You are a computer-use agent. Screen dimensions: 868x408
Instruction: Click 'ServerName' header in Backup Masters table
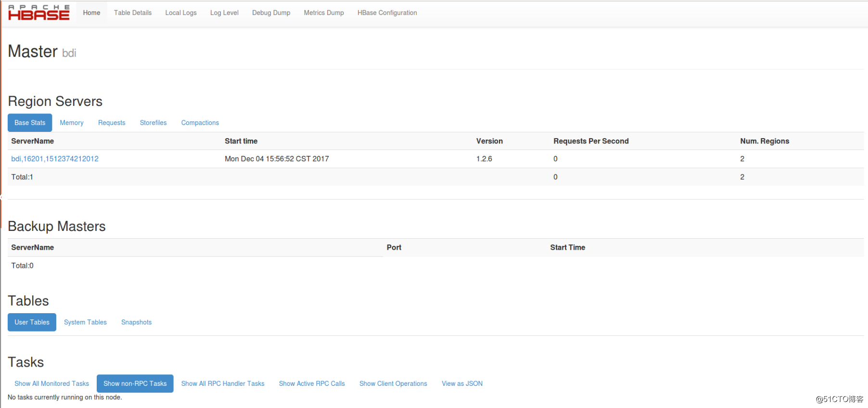point(33,247)
